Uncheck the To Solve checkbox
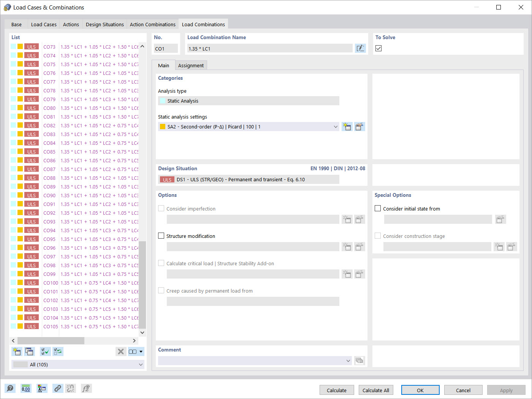 [378, 48]
